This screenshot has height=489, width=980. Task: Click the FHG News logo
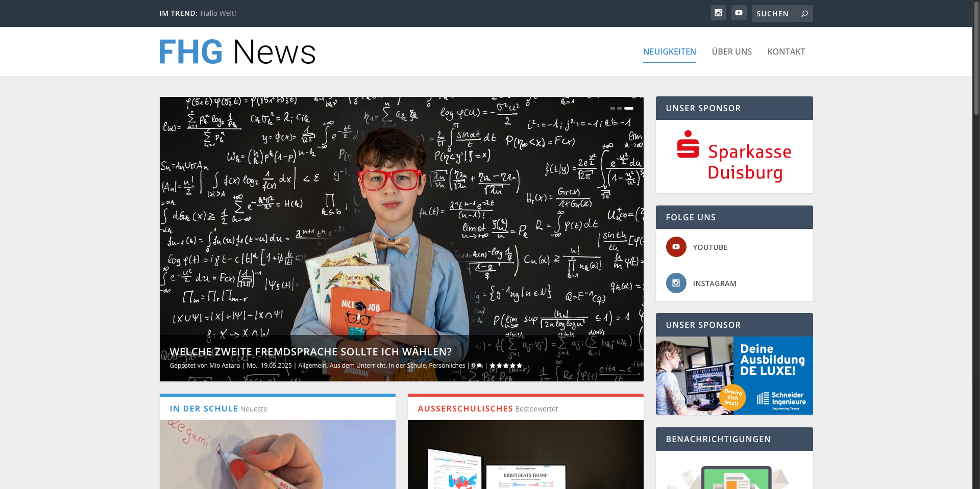[x=237, y=52]
